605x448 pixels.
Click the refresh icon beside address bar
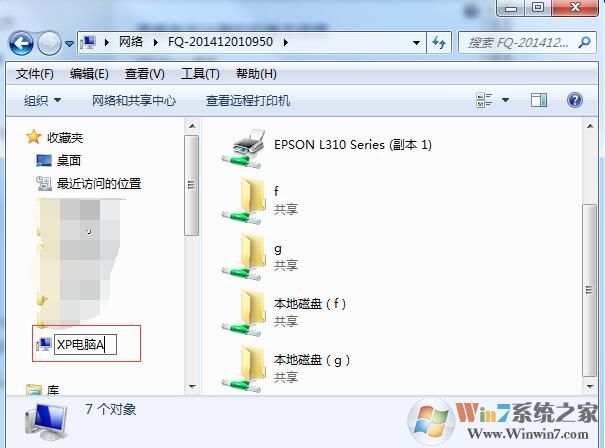click(x=439, y=42)
